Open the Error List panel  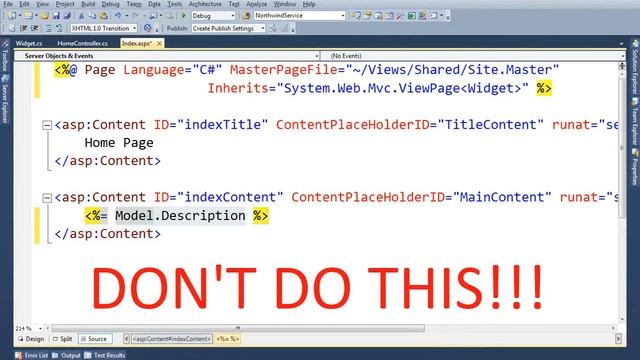pos(32,356)
